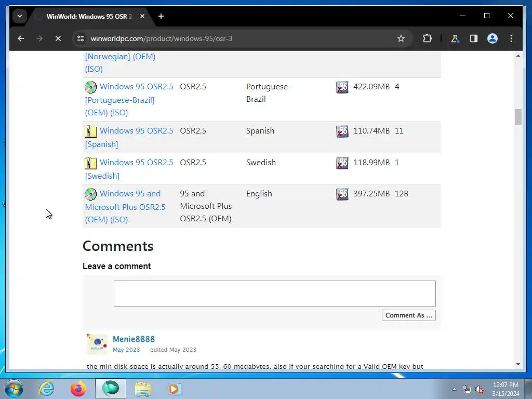Open the May 2023 comment permalink
532x399 pixels.
point(126,350)
